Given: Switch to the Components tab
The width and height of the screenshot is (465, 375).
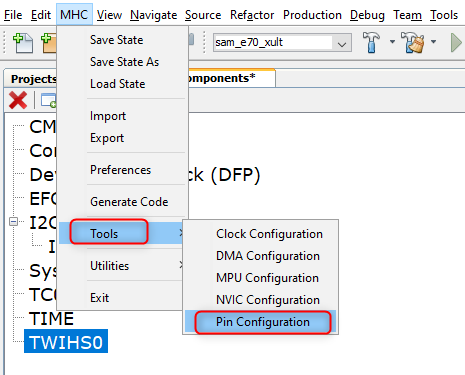Looking at the screenshot, I should [232, 78].
